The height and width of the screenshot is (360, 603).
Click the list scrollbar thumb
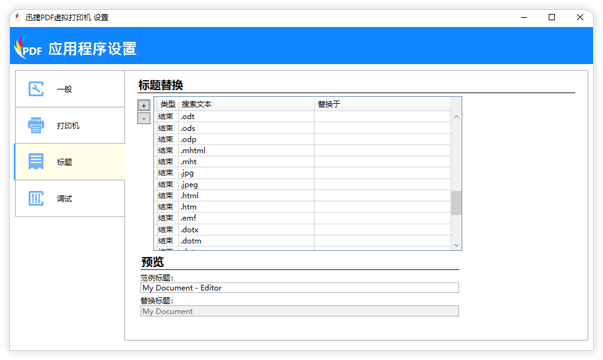tap(456, 203)
